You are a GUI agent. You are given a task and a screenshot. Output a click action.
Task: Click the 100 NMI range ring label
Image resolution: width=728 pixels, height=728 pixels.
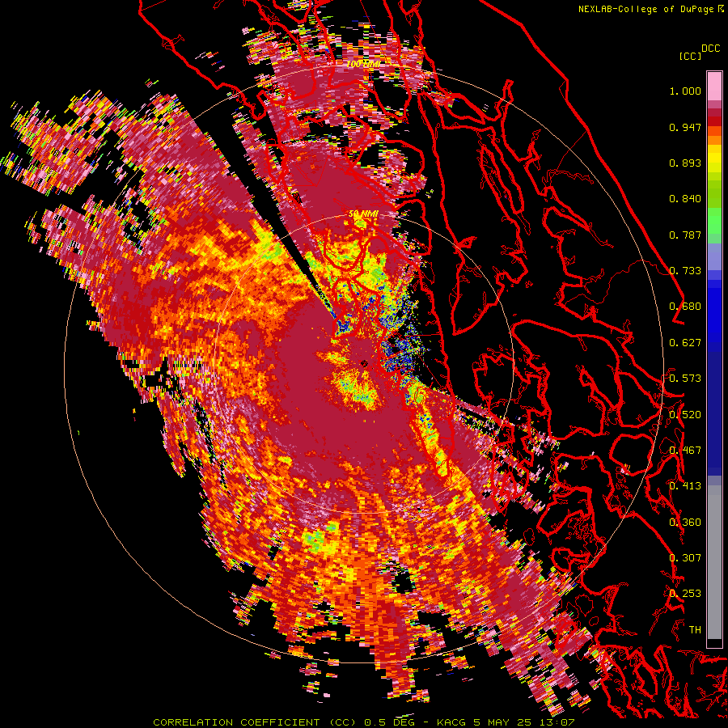tap(363, 64)
